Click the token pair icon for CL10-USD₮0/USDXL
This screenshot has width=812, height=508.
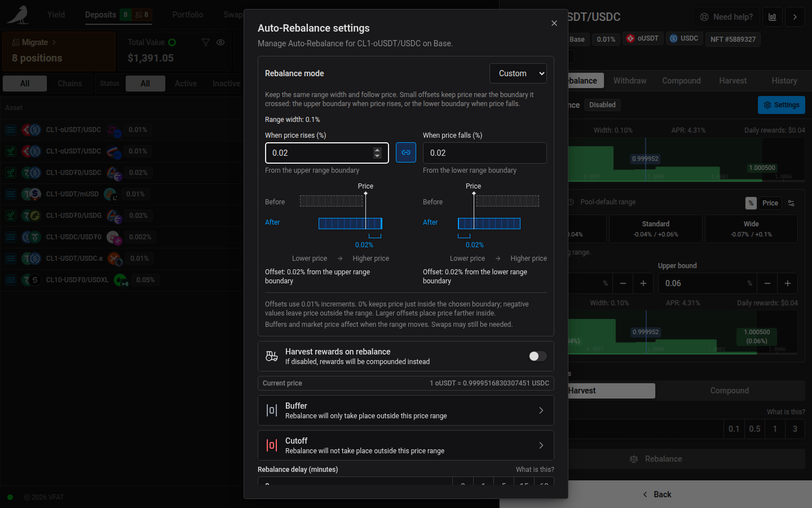[31, 280]
